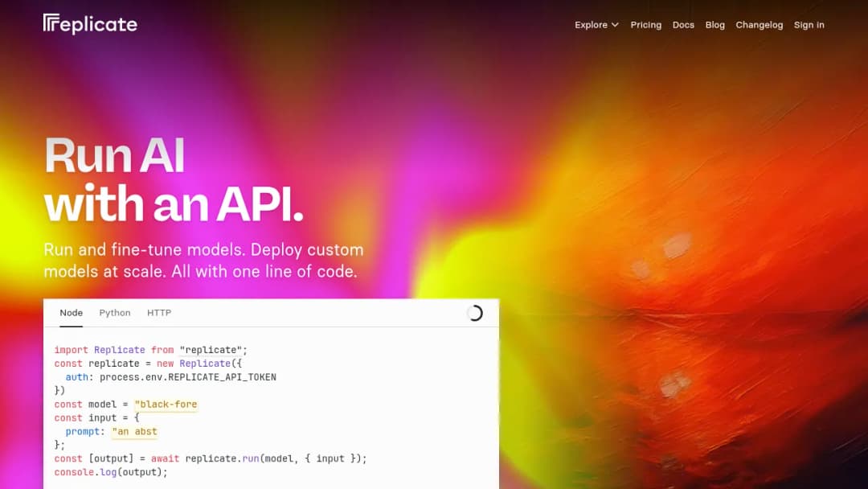Click Sign in

(809, 25)
